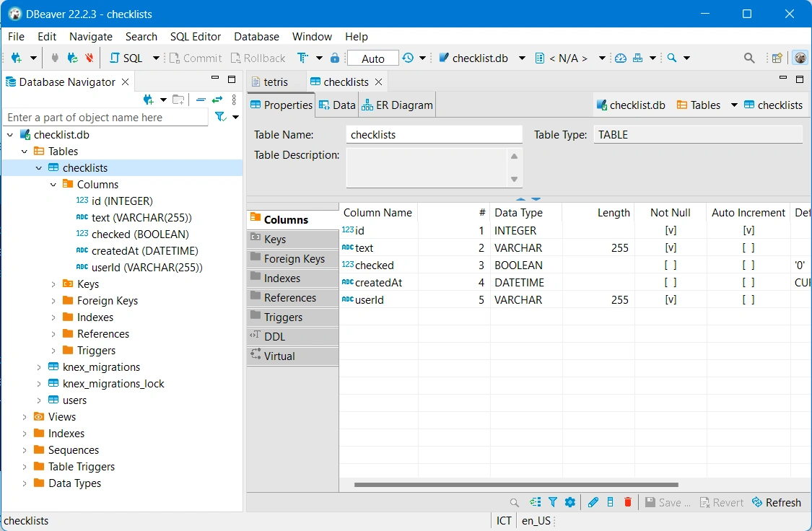The width and height of the screenshot is (812, 531).
Task: Click the red delete trash icon at bottom
Action: (x=628, y=502)
